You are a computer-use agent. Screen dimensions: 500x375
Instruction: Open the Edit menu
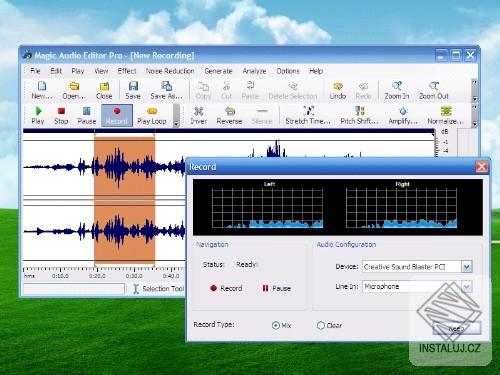[56, 71]
